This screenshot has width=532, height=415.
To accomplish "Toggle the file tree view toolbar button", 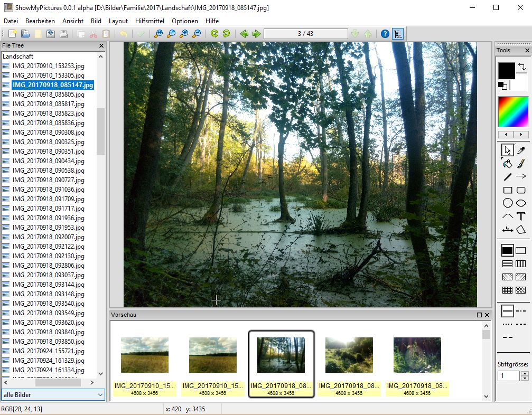I will point(398,34).
